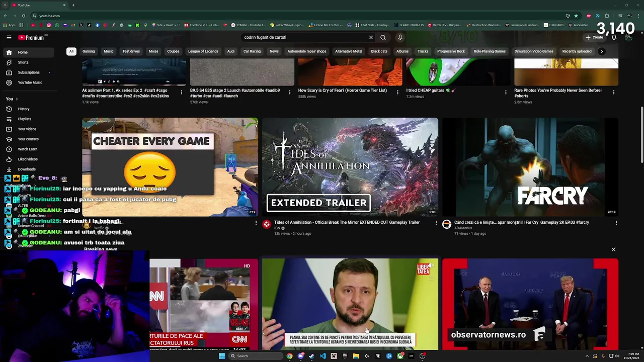Open options for Ak asiimov Part 1 video

pos(182,93)
